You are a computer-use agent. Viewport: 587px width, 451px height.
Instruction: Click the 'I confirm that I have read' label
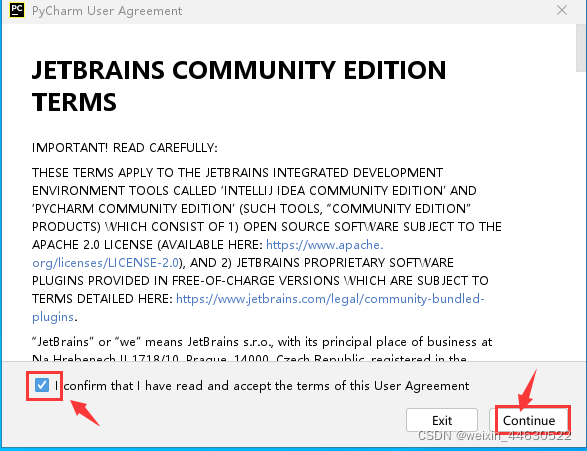(x=262, y=386)
